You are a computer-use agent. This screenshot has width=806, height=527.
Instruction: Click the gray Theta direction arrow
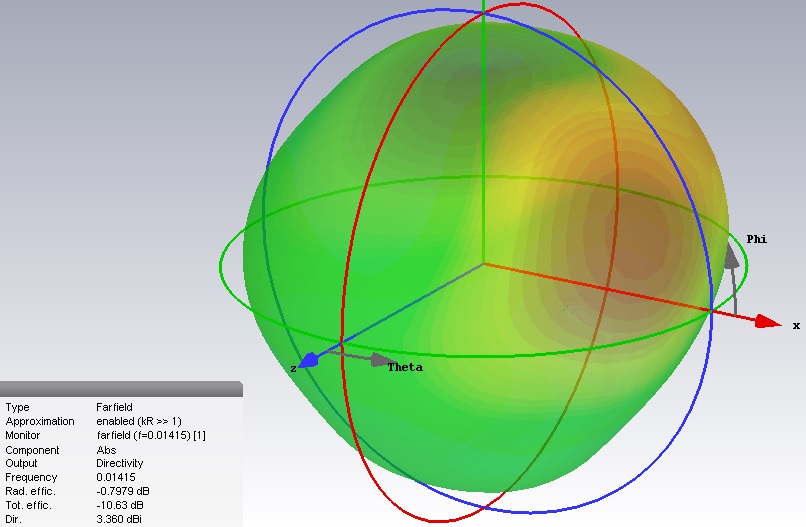362,357
